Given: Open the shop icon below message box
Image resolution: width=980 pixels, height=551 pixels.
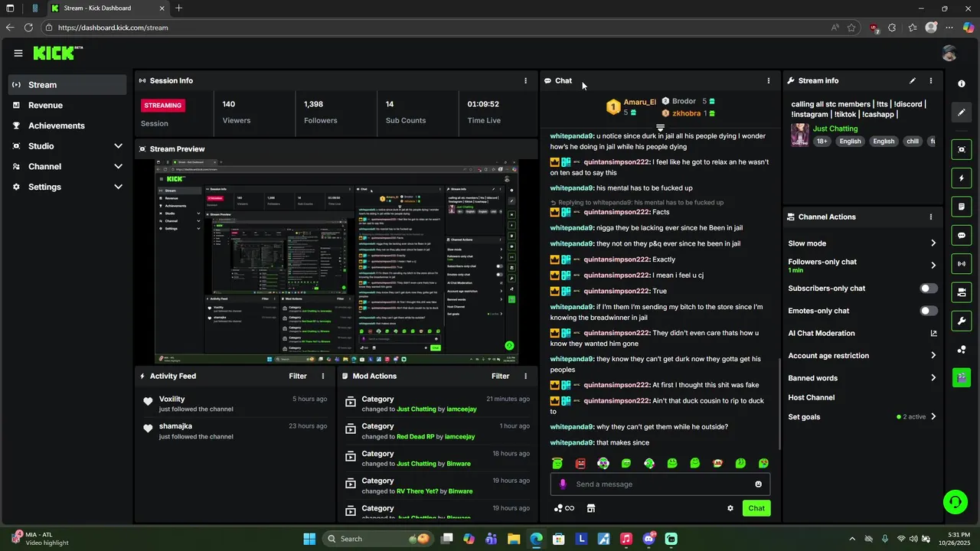Looking at the screenshot, I should (x=591, y=508).
